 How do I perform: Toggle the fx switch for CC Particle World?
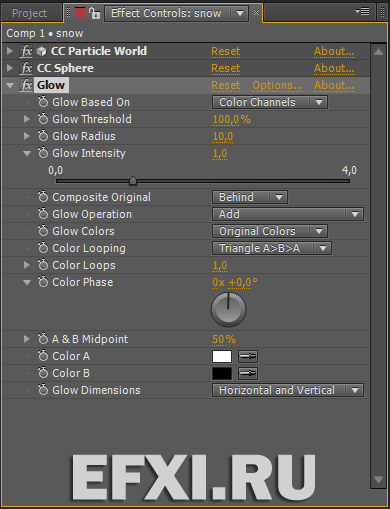26,51
